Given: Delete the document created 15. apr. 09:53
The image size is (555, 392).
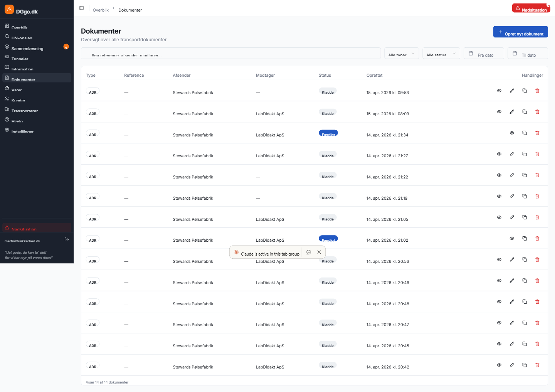Looking at the screenshot, I should [x=537, y=91].
